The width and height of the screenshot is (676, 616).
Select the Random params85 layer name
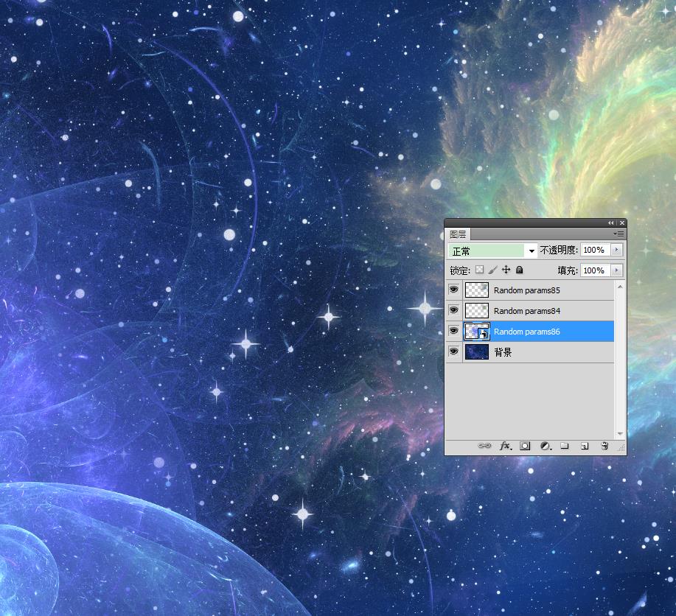coord(527,290)
